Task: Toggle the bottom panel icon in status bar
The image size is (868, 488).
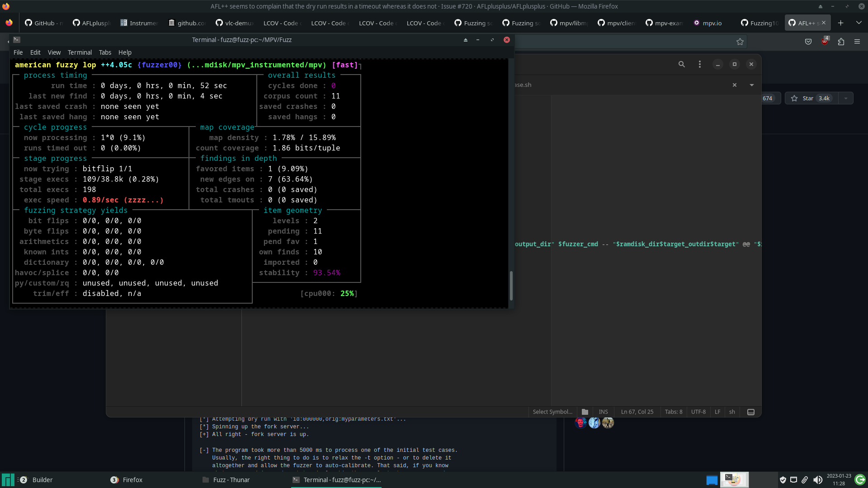Action: (x=751, y=412)
